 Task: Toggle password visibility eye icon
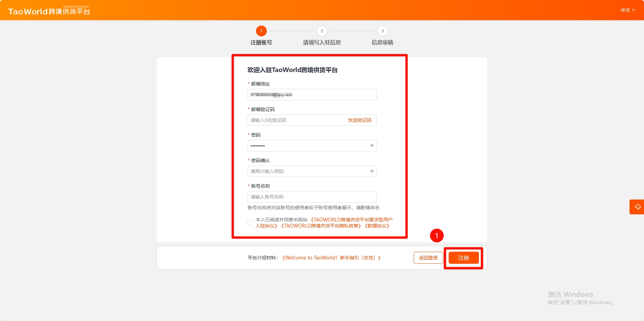[372, 146]
